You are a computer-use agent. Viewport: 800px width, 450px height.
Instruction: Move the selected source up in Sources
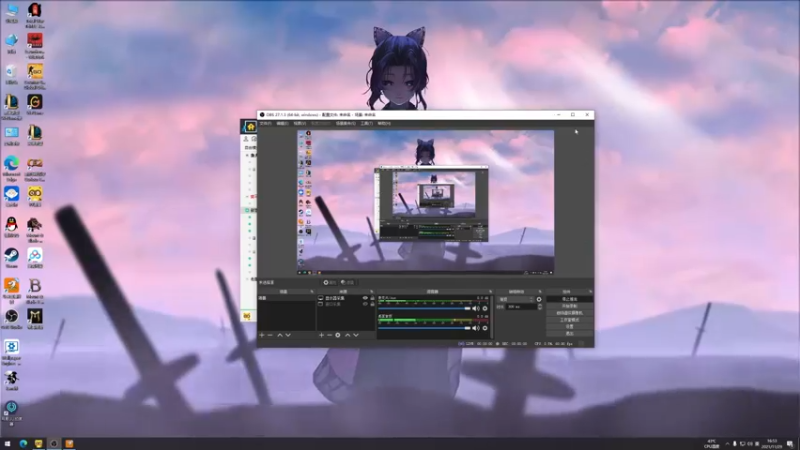pos(347,335)
